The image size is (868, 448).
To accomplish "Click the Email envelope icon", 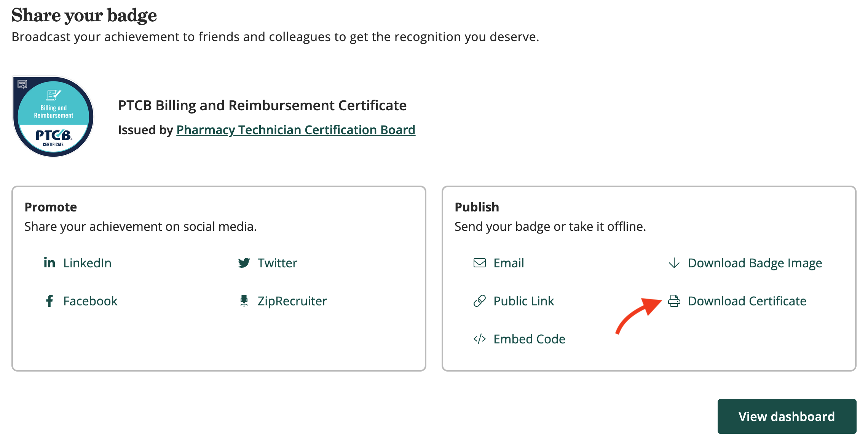I will (480, 263).
